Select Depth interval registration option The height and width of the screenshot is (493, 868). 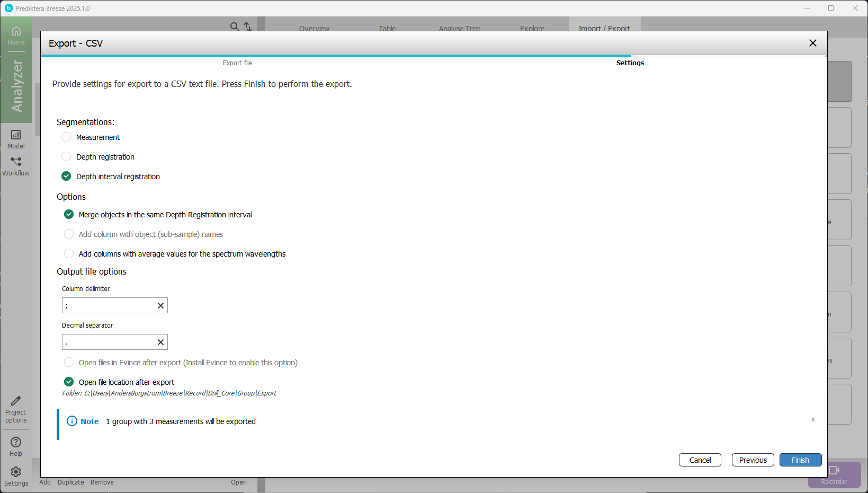tap(66, 177)
